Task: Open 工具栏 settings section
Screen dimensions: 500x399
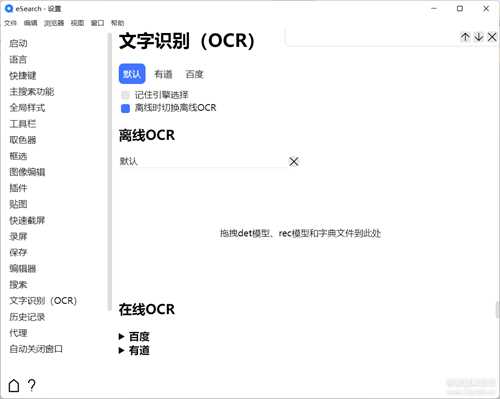Action: 23,124
